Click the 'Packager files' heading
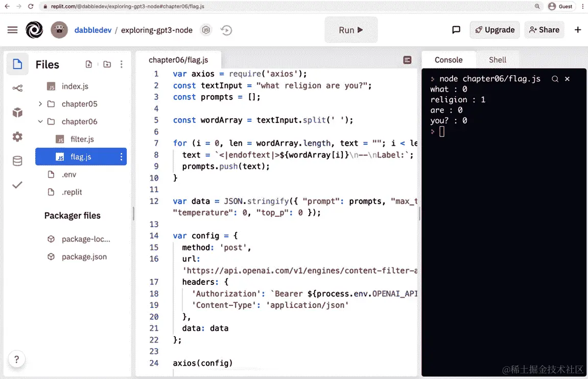The width and height of the screenshot is (588, 379). [x=73, y=216]
